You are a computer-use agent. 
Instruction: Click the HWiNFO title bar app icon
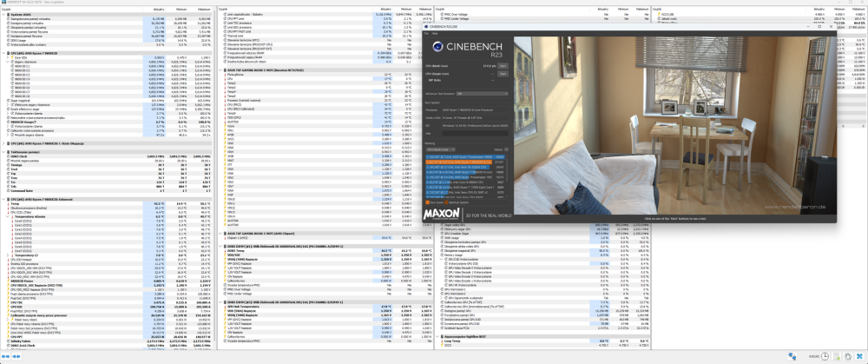coord(3,3)
